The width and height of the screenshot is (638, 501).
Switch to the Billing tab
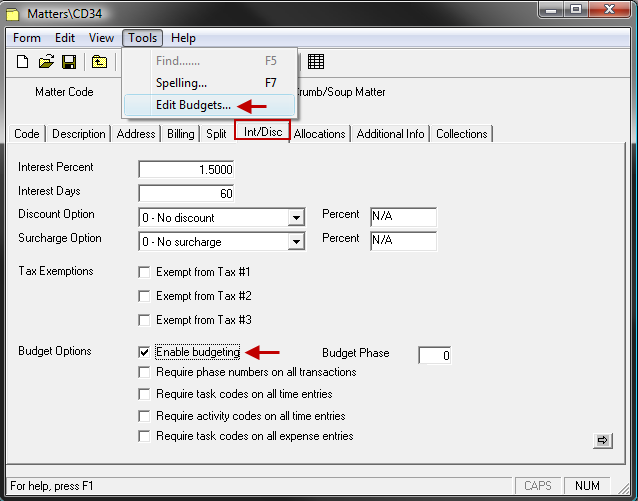click(x=181, y=134)
